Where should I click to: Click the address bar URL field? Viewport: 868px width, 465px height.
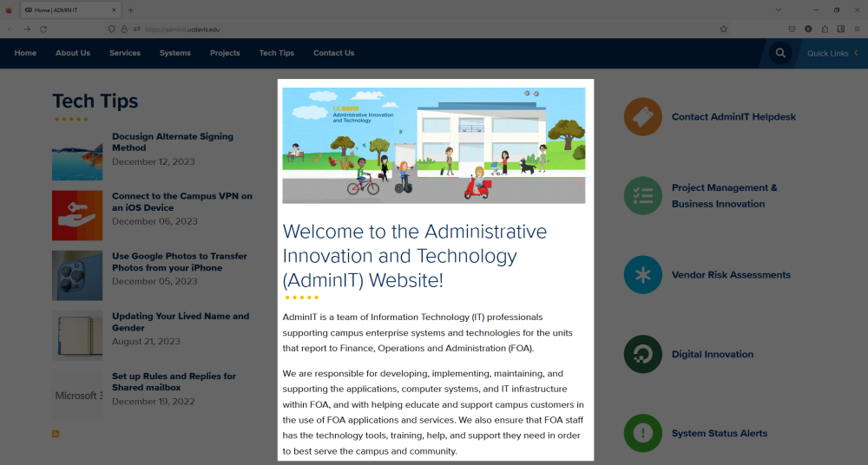coord(391,29)
